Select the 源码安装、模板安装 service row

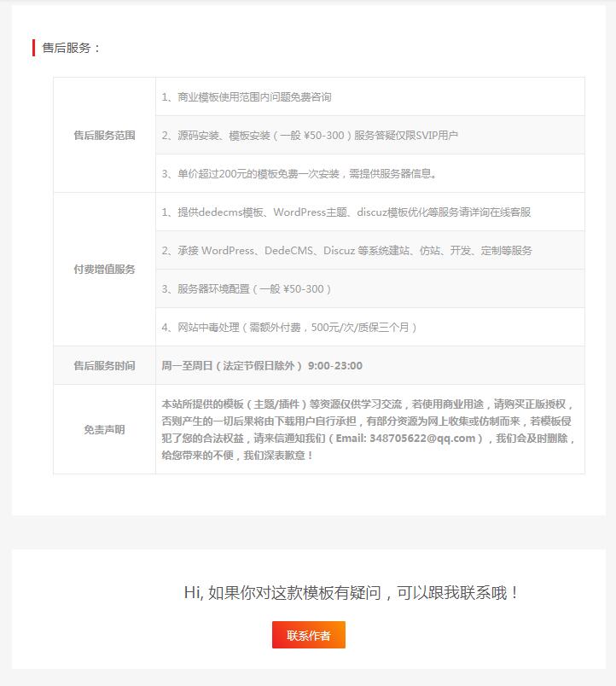(310, 135)
